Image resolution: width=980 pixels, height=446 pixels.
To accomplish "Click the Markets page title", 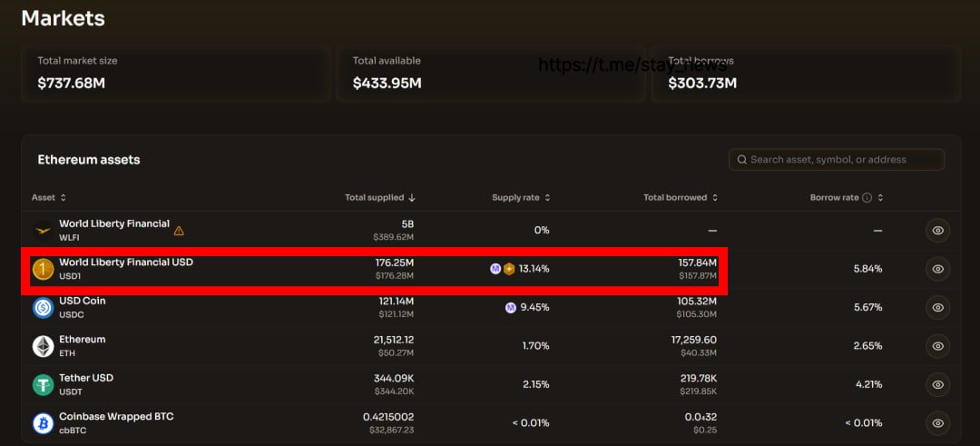I will click(64, 18).
